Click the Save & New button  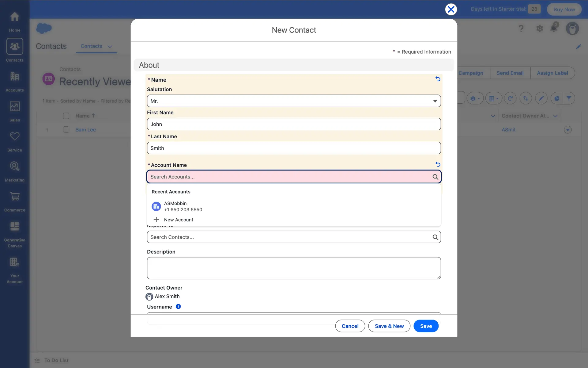coord(389,326)
